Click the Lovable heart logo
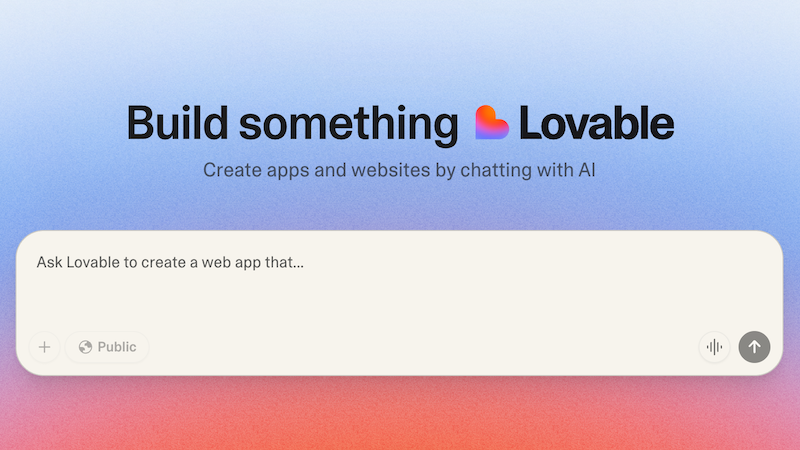The width and height of the screenshot is (800, 450). coord(491,122)
